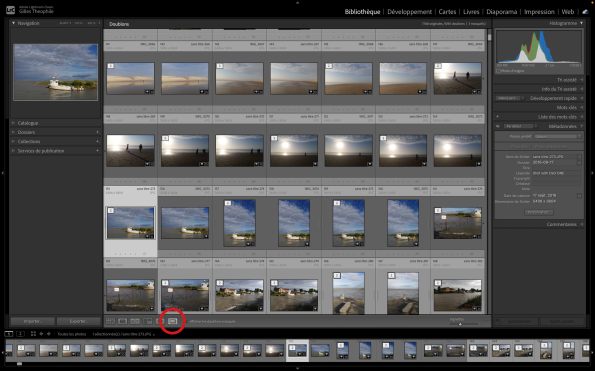This screenshot has height=371, width=595.
Task: Open the Impression module
Action: click(539, 12)
